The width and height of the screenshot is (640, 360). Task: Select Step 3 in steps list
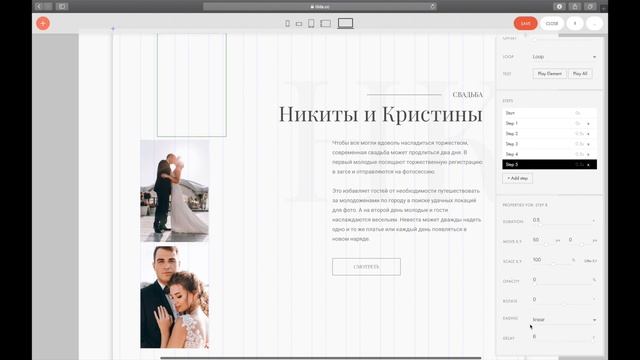click(549, 144)
